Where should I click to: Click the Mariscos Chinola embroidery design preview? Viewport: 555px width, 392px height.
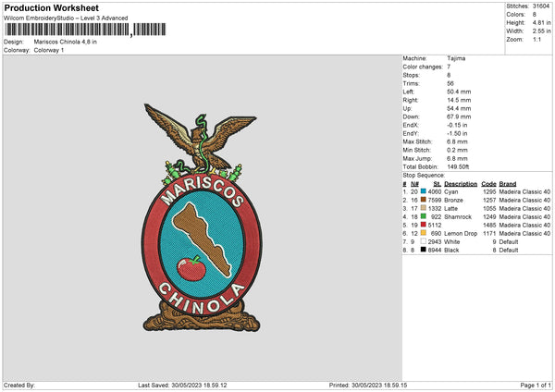point(202,217)
